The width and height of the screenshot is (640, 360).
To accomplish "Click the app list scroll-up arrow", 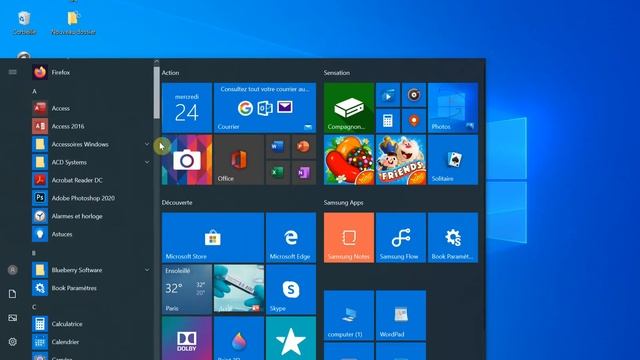I will coord(157,62).
